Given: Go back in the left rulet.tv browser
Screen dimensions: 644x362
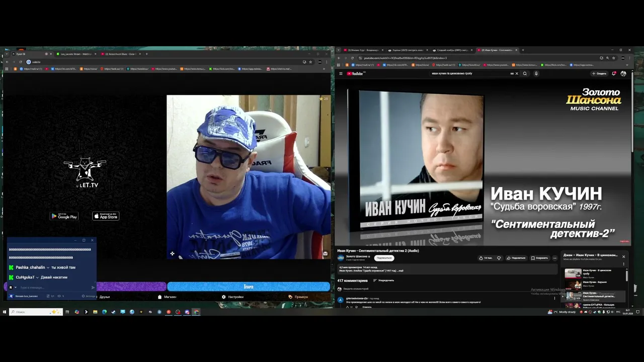Looking at the screenshot, I should point(7,62).
